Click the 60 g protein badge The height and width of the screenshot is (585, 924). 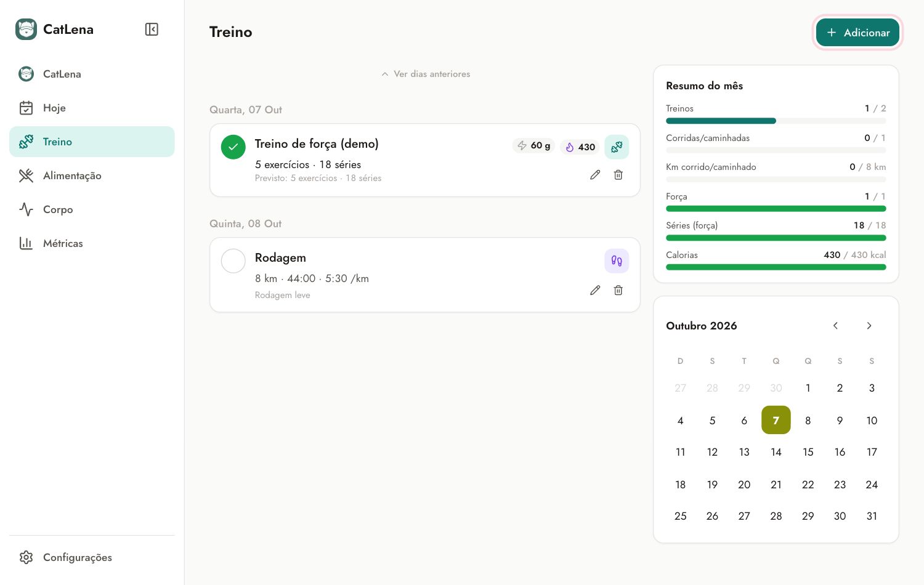[x=533, y=146]
